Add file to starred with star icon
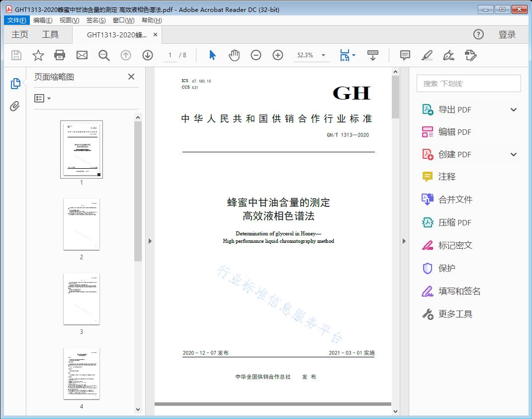The height and width of the screenshot is (419, 532). (38, 55)
